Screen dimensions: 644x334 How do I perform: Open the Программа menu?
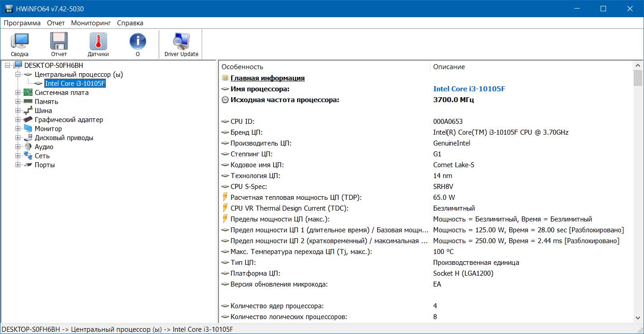coord(22,23)
